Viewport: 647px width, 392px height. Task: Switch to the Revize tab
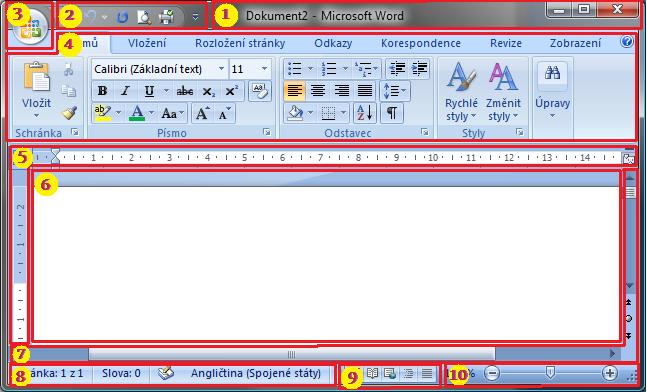pyautogui.click(x=506, y=43)
